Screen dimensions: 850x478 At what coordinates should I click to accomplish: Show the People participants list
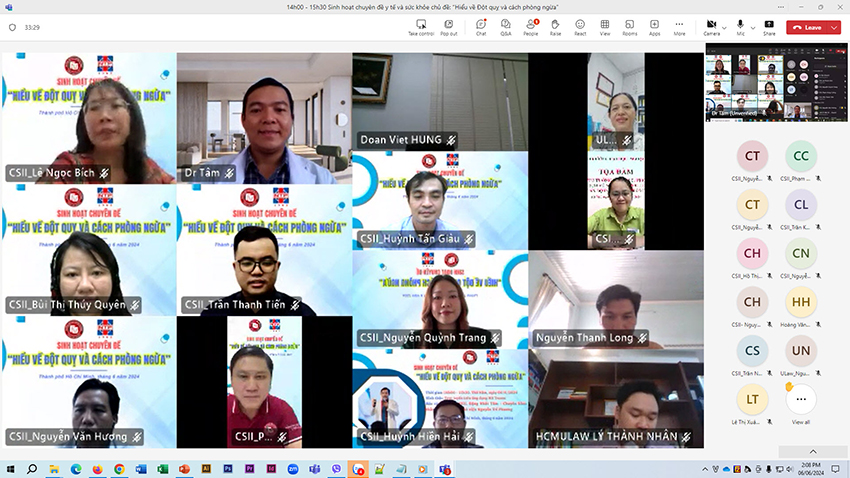click(x=531, y=27)
